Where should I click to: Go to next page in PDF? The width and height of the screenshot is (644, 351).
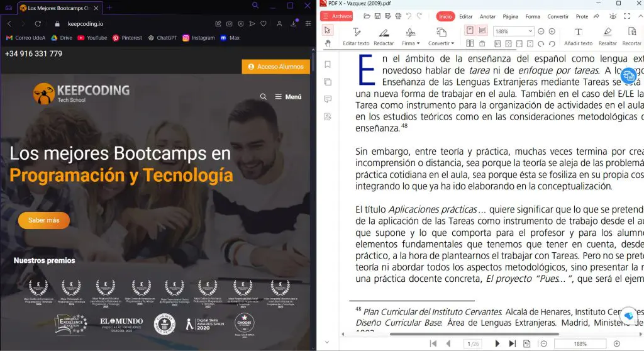[497, 343]
